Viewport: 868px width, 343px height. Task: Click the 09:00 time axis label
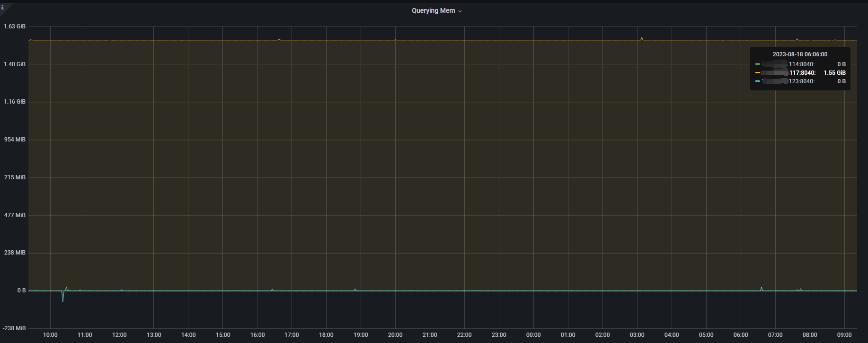pyautogui.click(x=844, y=335)
